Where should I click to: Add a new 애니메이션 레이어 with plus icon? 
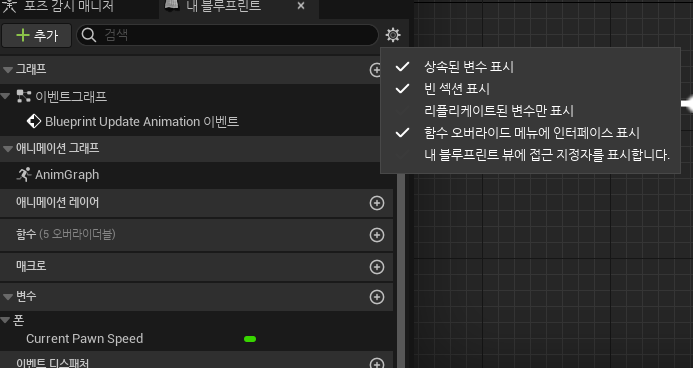pyautogui.click(x=377, y=203)
